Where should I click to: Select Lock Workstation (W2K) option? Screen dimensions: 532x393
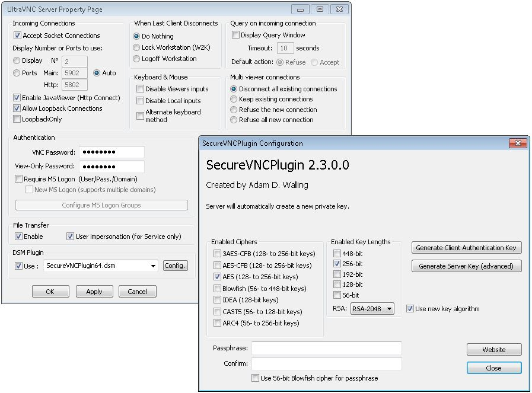(136, 47)
